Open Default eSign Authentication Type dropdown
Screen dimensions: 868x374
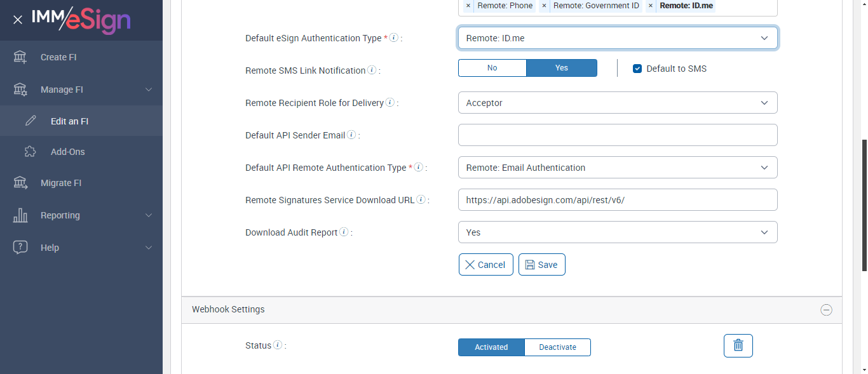617,38
